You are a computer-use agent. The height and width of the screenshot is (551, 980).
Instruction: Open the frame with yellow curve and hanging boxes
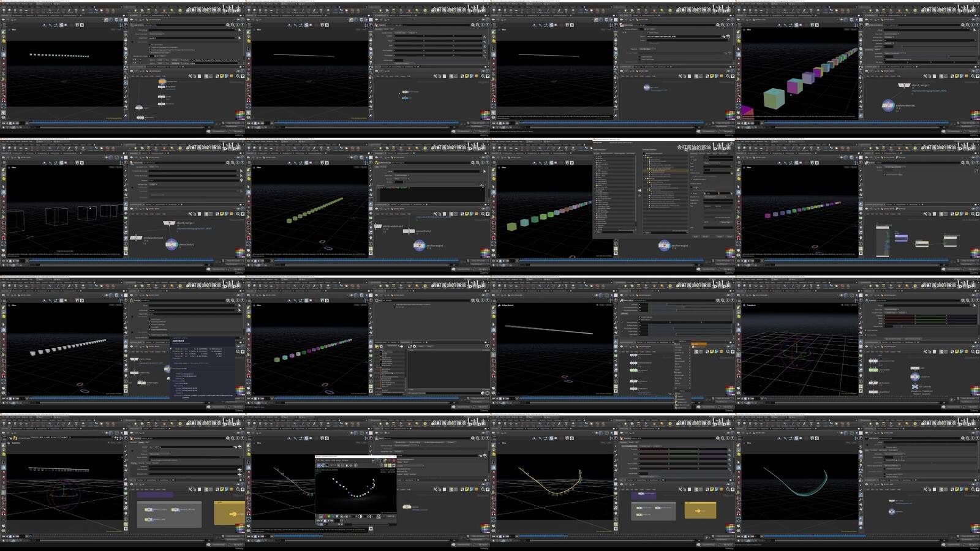[612, 482]
